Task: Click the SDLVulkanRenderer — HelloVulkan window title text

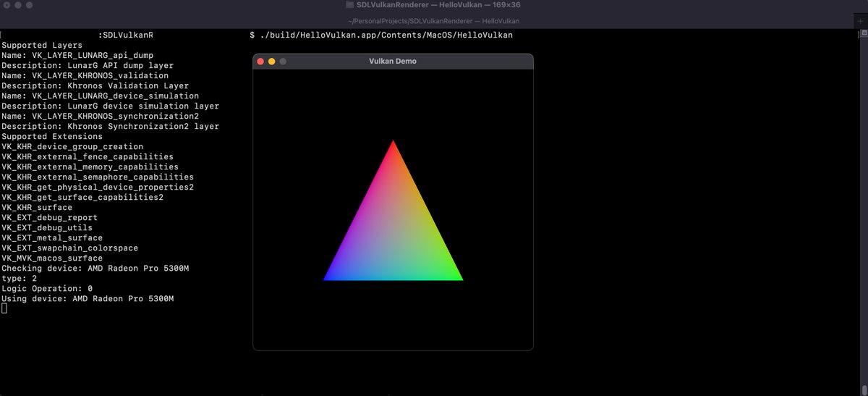Action: click(x=438, y=5)
